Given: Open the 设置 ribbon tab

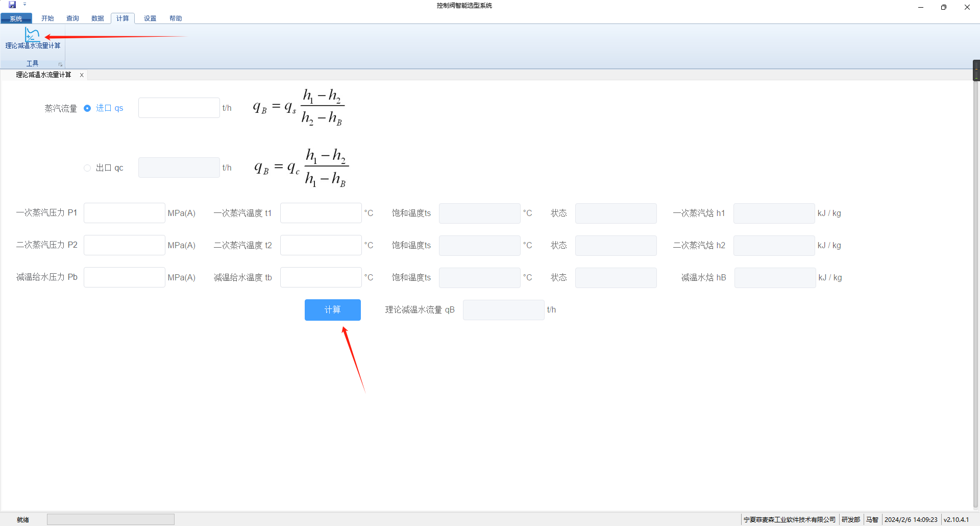Looking at the screenshot, I should click(150, 18).
